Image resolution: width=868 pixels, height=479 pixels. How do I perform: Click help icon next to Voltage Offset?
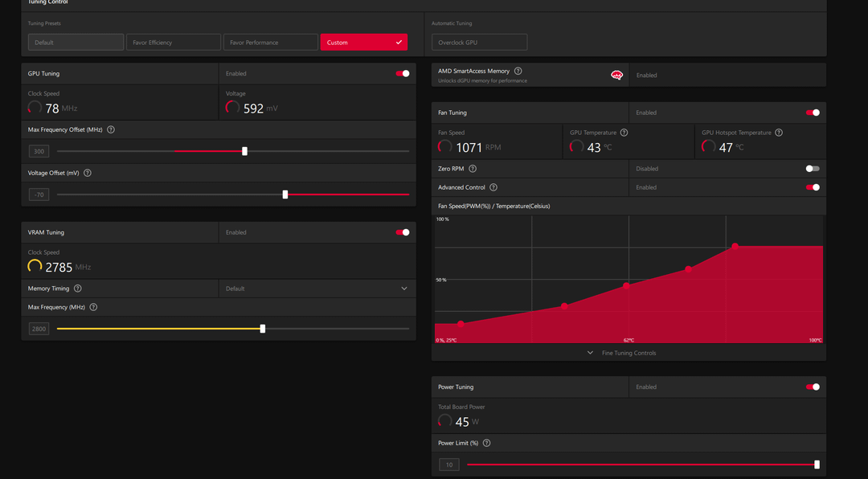[88, 173]
